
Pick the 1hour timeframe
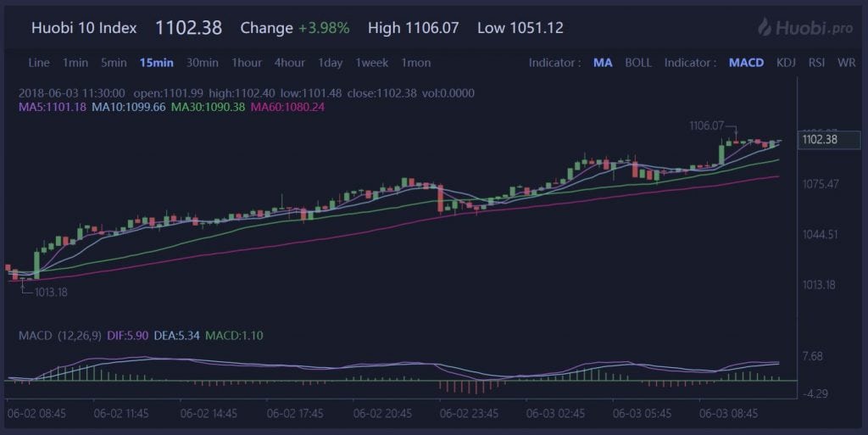click(247, 63)
